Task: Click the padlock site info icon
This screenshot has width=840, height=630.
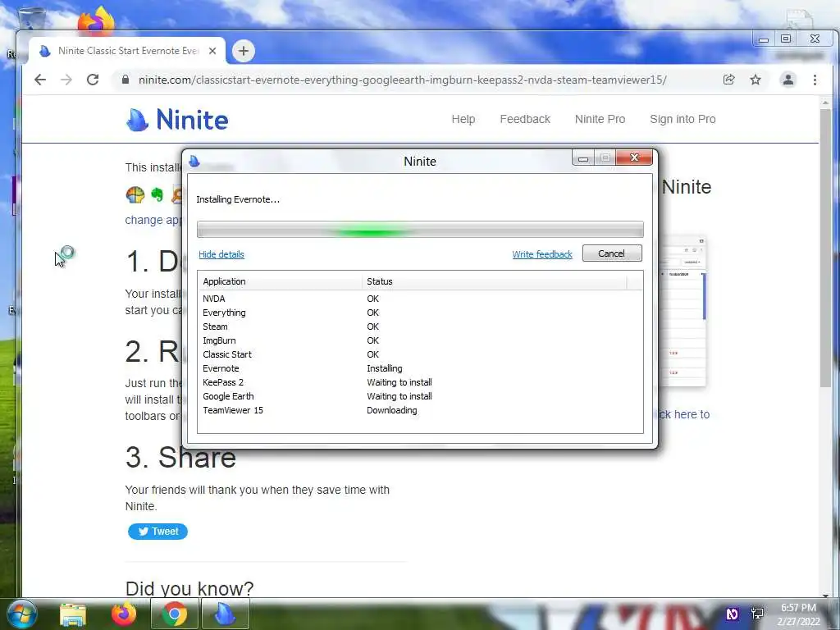Action: 126,80
